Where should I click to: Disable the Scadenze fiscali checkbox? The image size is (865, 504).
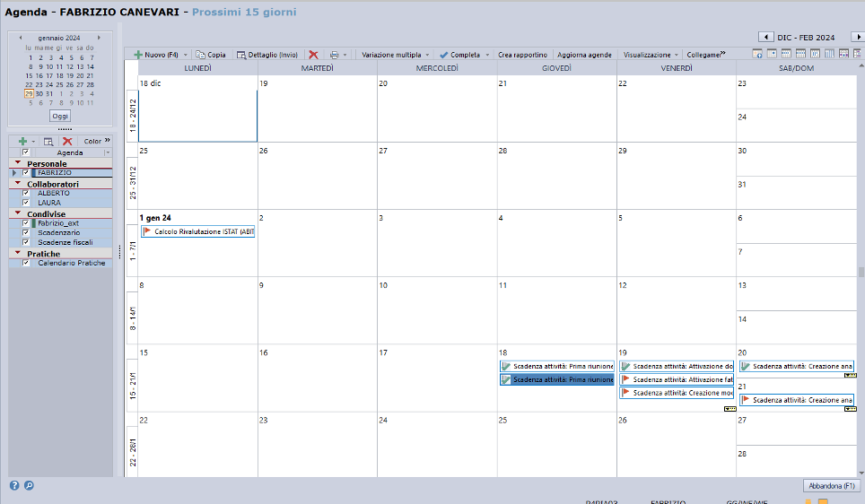tap(26, 242)
